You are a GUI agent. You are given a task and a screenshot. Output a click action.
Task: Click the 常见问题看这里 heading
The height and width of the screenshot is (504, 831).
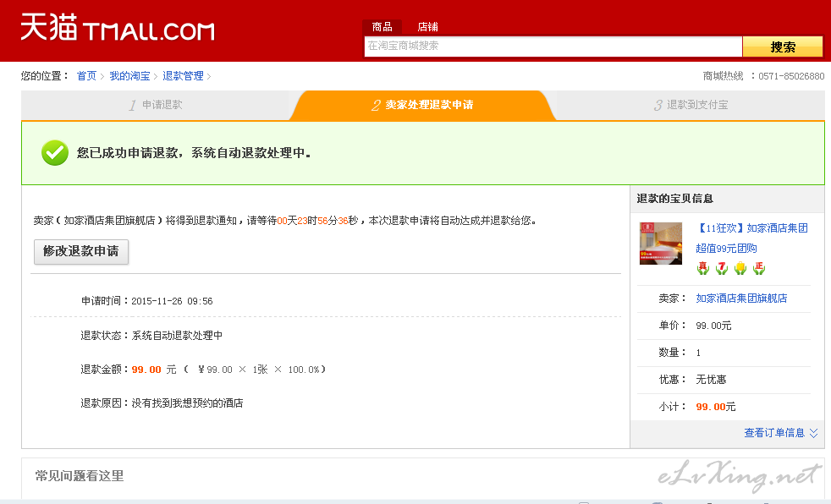pyautogui.click(x=80, y=476)
